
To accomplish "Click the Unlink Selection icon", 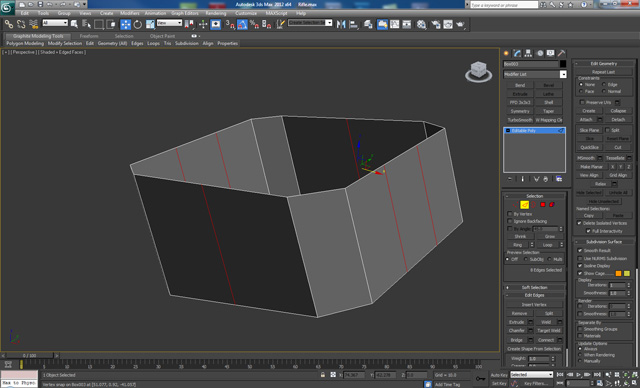I will point(21,24).
